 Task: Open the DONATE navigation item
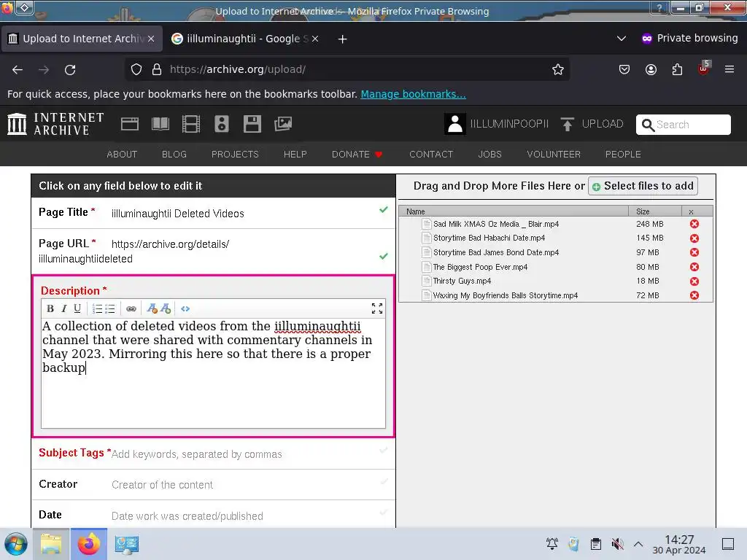(357, 155)
